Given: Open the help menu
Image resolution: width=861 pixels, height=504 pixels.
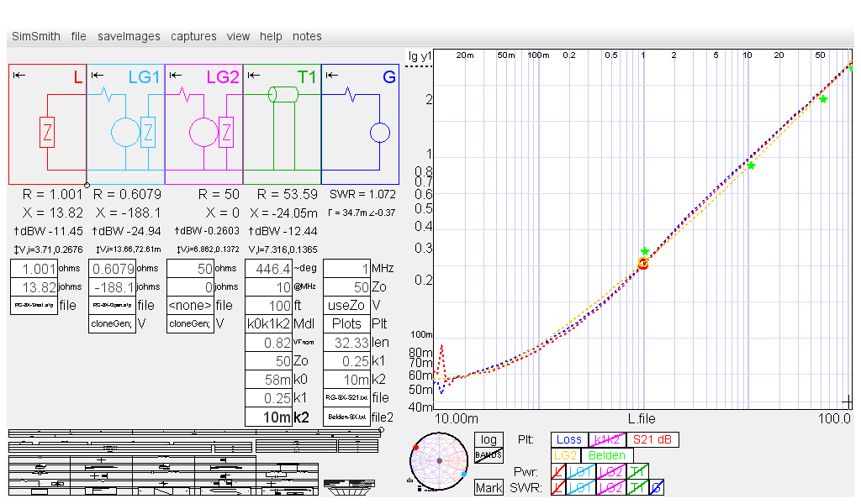Looking at the screenshot, I should [x=271, y=36].
